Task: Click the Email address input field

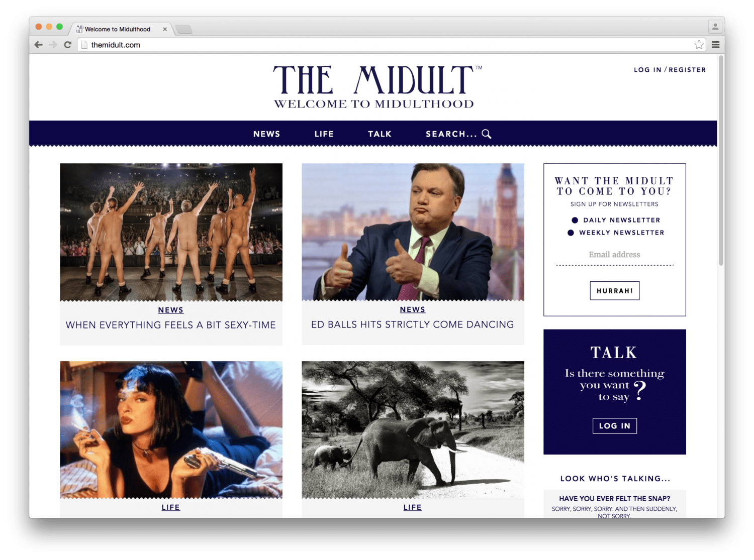Action: coord(614,255)
